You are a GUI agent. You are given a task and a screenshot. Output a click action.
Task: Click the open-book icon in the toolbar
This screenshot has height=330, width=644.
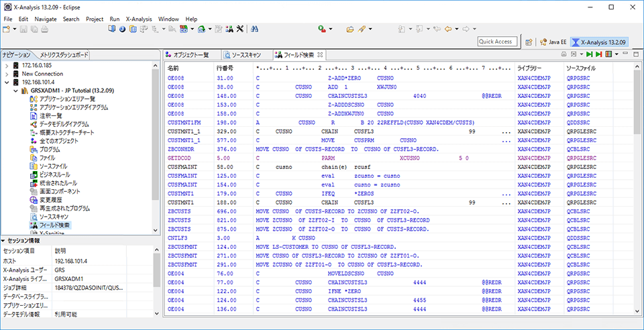[x=112, y=29]
